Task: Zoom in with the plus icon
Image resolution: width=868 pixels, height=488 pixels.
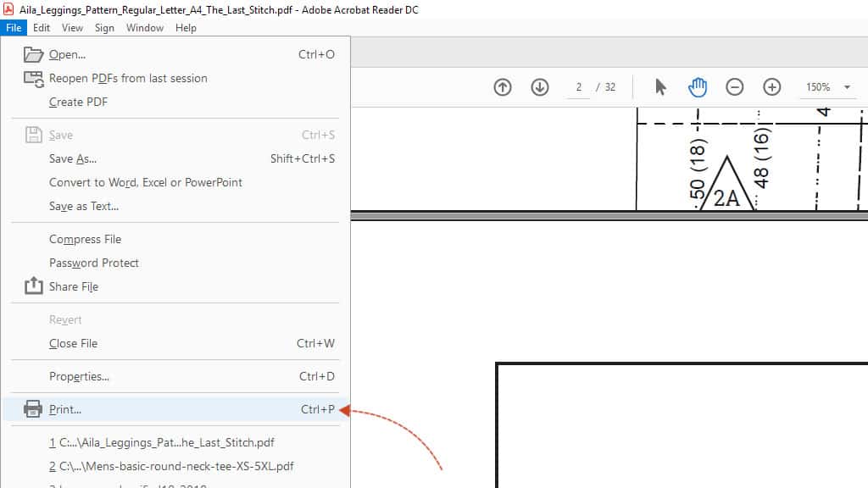Action: pyautogui.click(x=771, y=87)
